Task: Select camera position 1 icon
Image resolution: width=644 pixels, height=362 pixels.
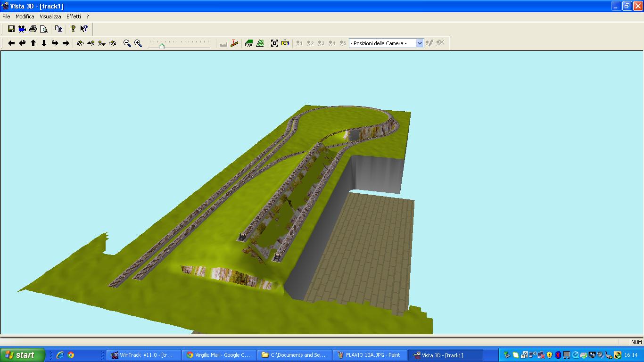Action: click(x=299, y=43)
